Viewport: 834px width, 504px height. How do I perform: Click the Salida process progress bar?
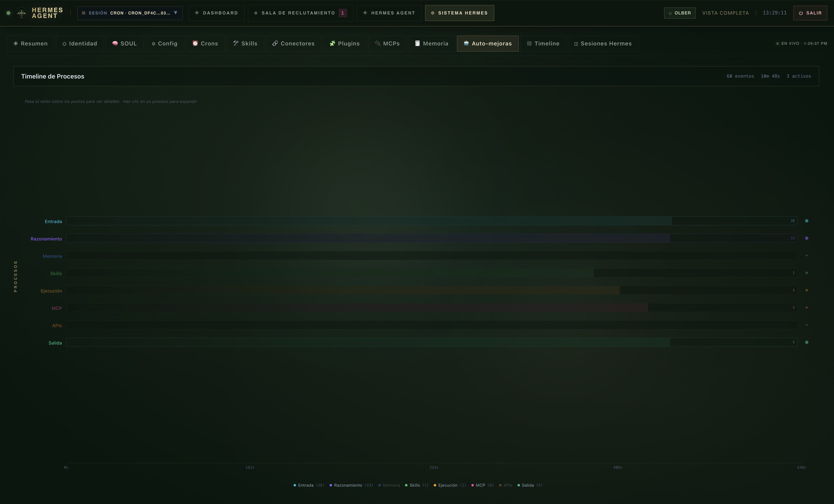[431, 342]
